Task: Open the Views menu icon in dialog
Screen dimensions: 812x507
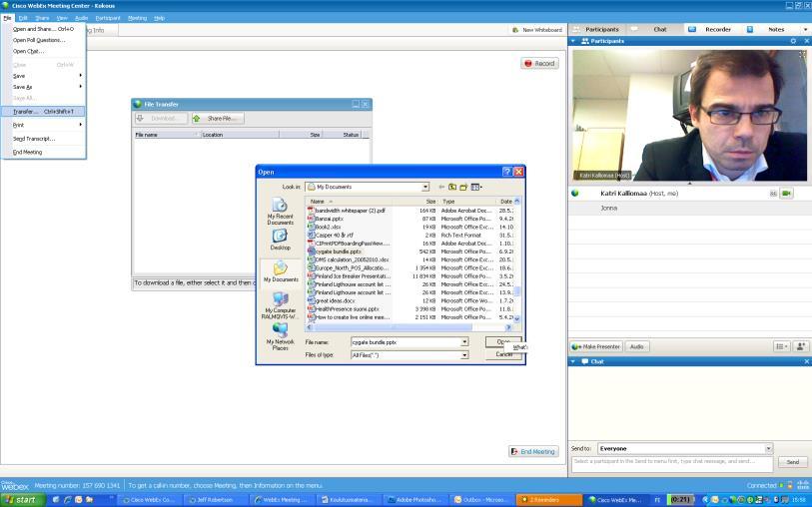Action: [476, 187]
